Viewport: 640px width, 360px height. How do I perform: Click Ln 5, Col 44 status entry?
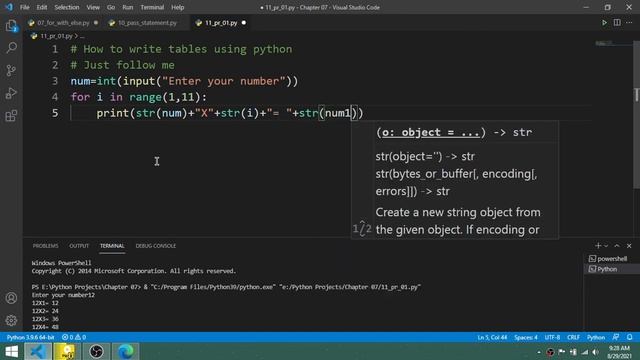tap(492, 337)
